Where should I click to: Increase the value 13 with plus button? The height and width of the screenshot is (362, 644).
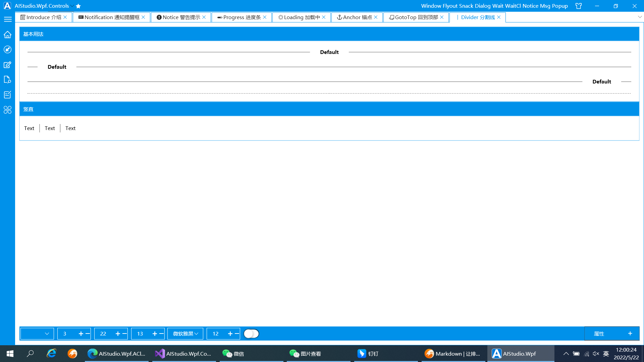[155, 334]
